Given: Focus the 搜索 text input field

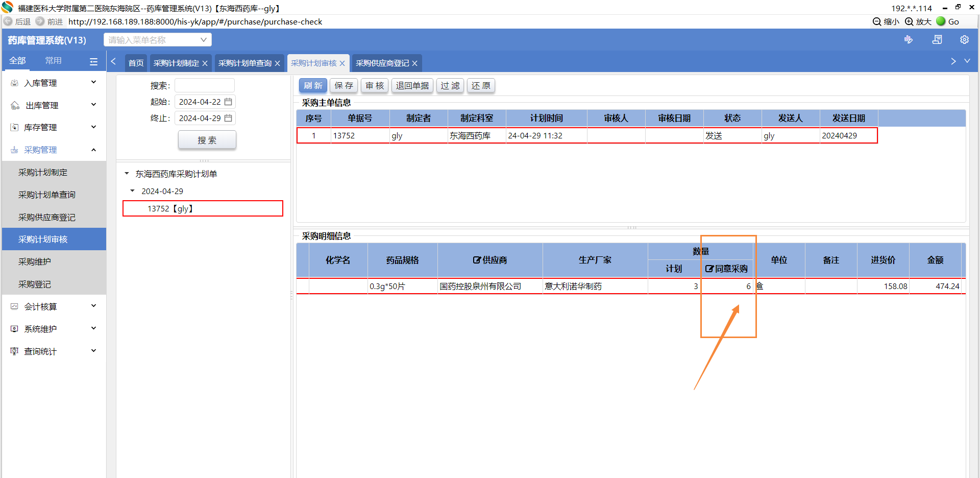Looking at the screenshot, I should [205, 85].
